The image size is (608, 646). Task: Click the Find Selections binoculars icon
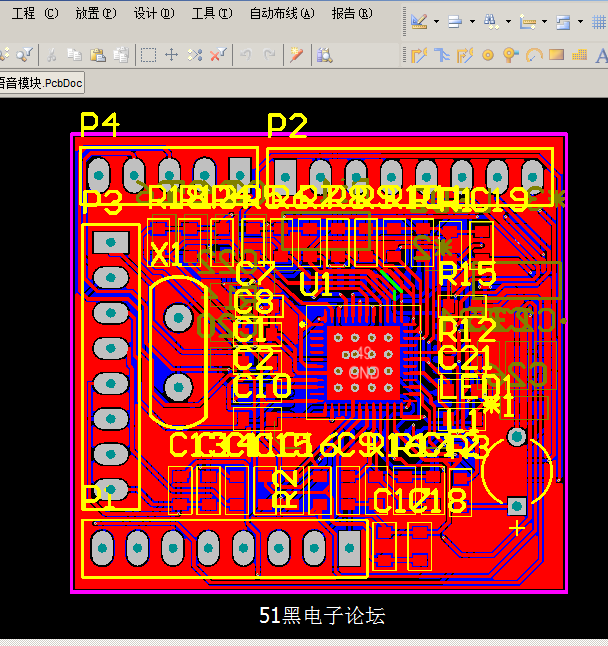tap(491, 21)
